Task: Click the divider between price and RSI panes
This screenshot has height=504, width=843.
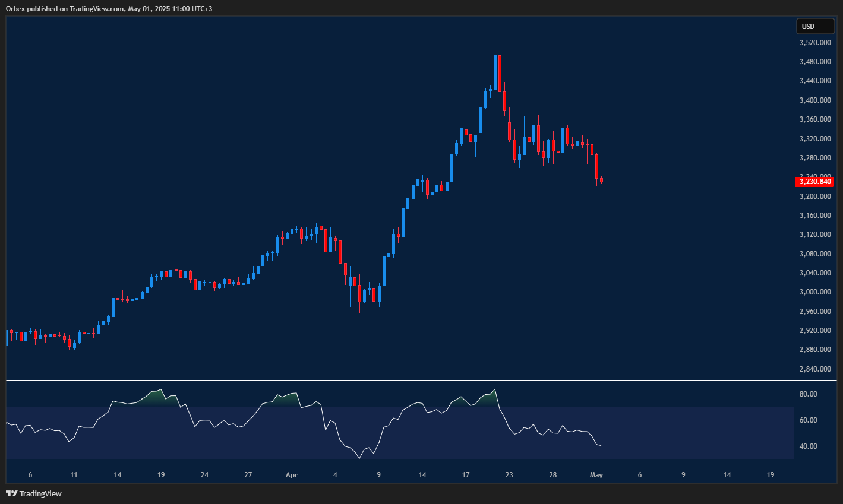Action: coord(416,380)
